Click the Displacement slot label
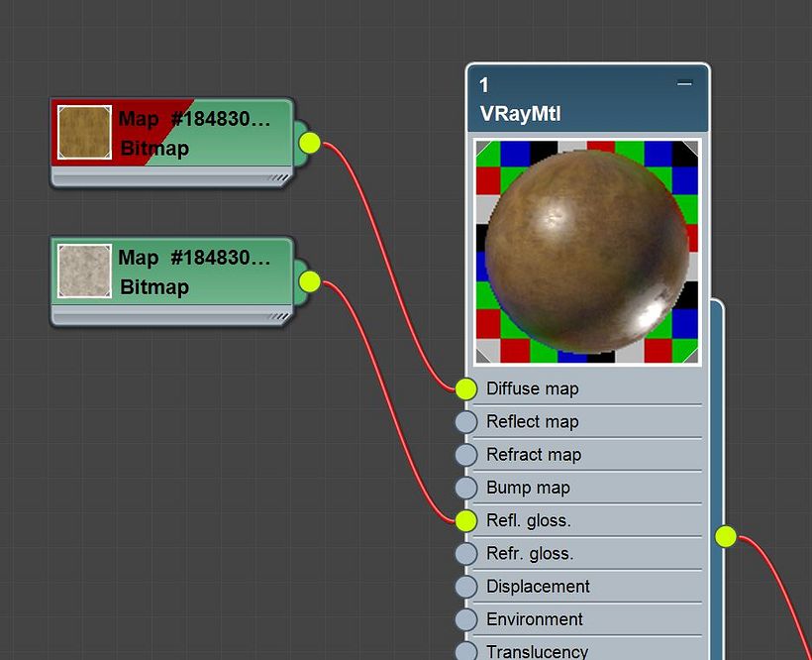 (x=538, y=586)
